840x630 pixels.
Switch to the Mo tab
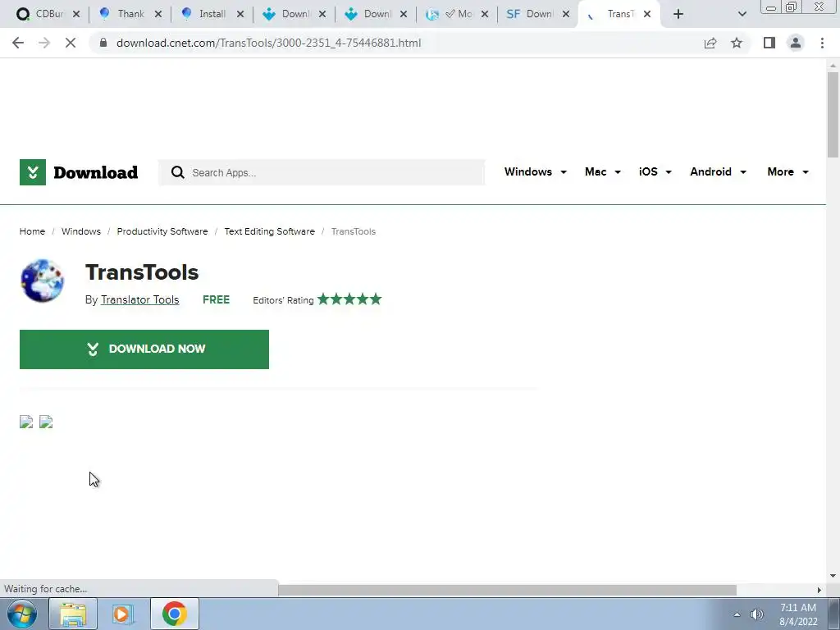point(456,14)
